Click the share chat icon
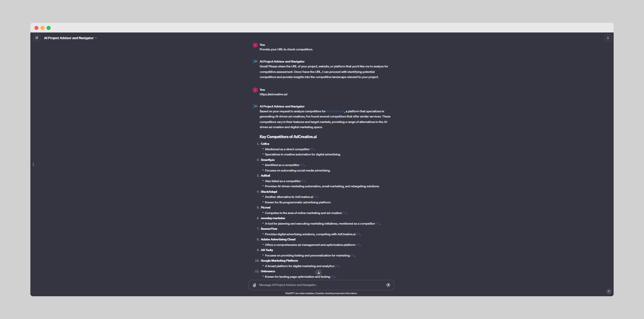644x319 pixels. (608, 38)
